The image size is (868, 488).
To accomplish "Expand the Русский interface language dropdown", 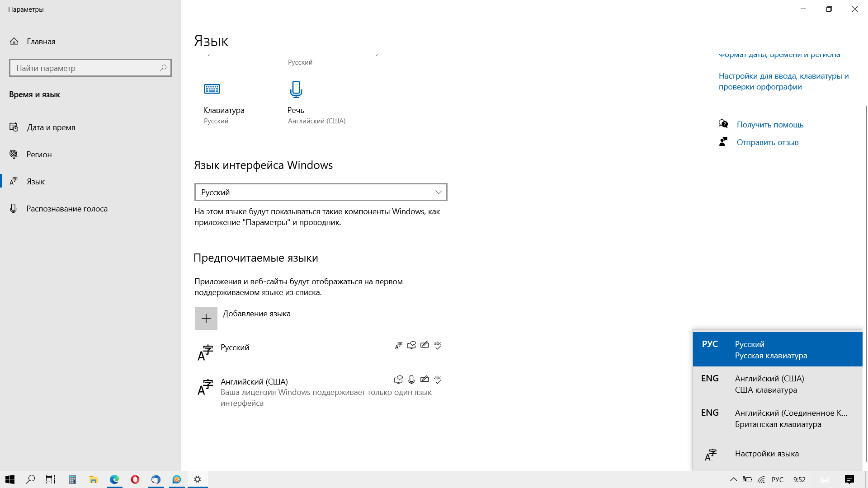I will point(321,192).
